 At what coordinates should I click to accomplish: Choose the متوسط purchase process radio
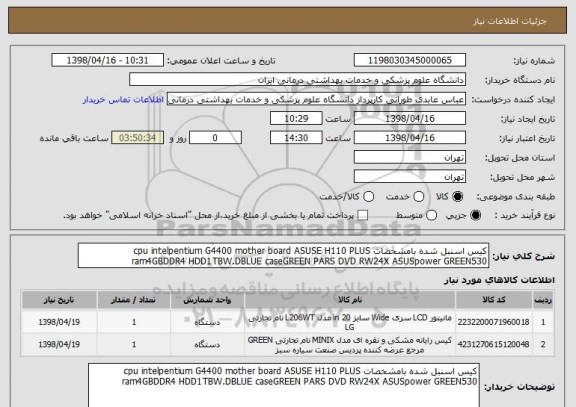(x=431, y=216)
